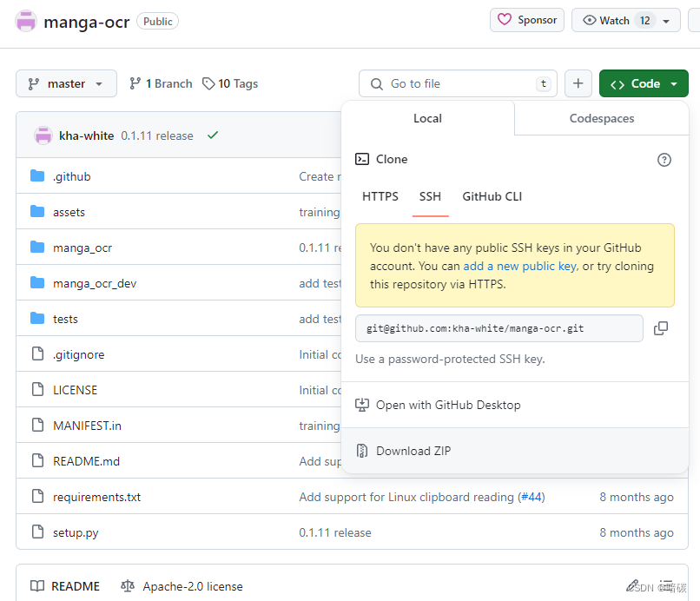Open the .gitignore file
Viewport: 700px width, 601px height.
click(x=78, y=354)
